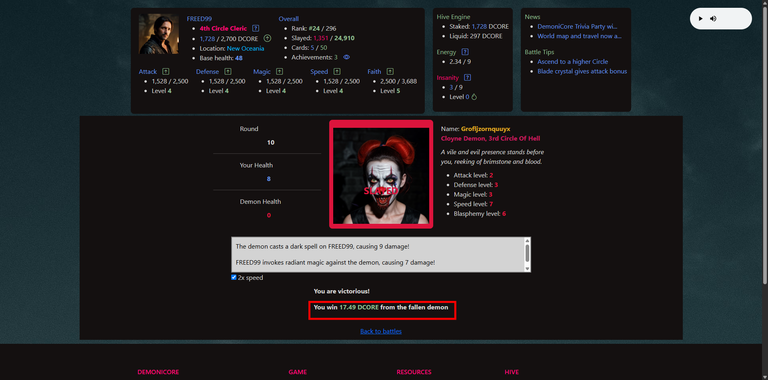
Task: Toggle the achievements eye icon
Action: 347,57
